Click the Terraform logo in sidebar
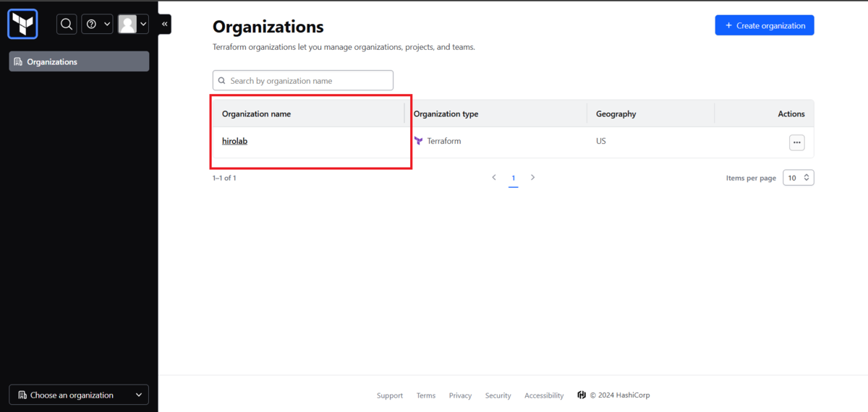The width and height of the screenshot is (868, 412). tap(22, 24)
